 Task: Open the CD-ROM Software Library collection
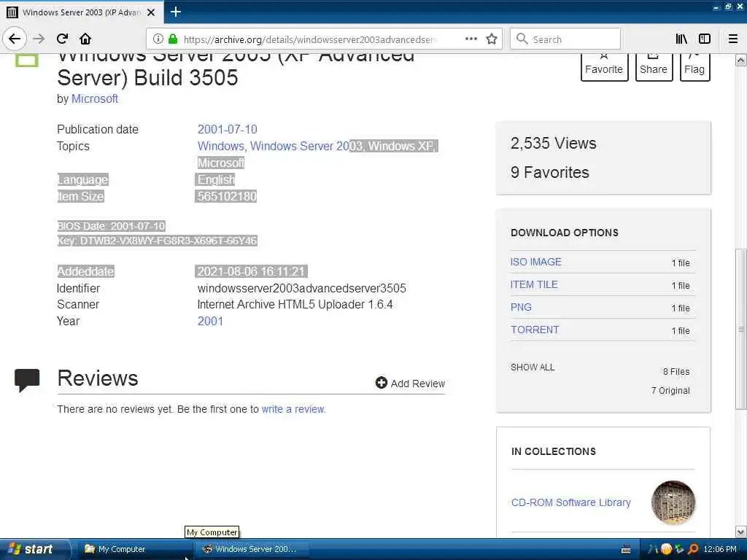570,502
